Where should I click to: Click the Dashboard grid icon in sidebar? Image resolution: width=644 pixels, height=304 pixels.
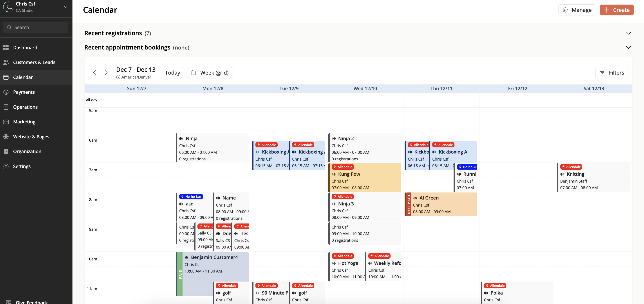pos(6,48)
